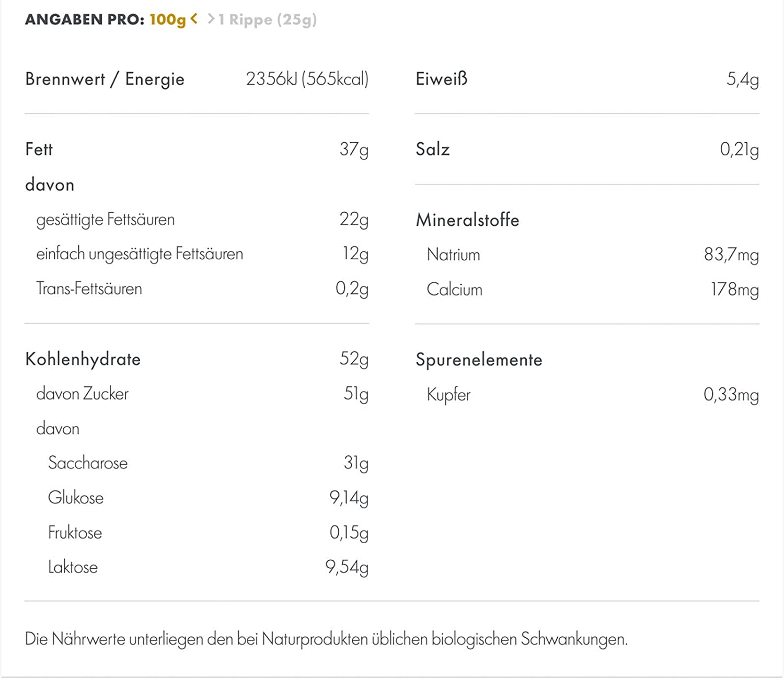This screenshot has height=678, width=784.
Task: Click the Mineralstoffe heading
Action: click(468, 220)
